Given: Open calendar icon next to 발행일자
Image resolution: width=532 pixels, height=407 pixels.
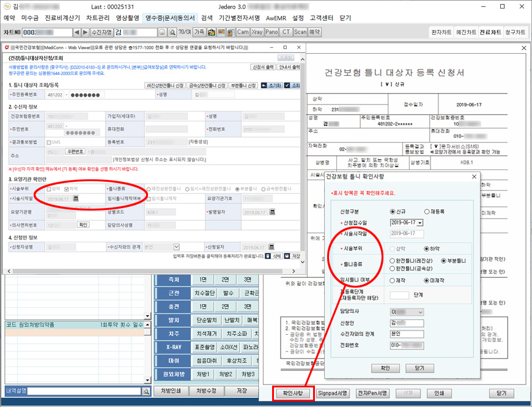Looking at the screenshot, I should pyautogui.click(x=272, y=212).
